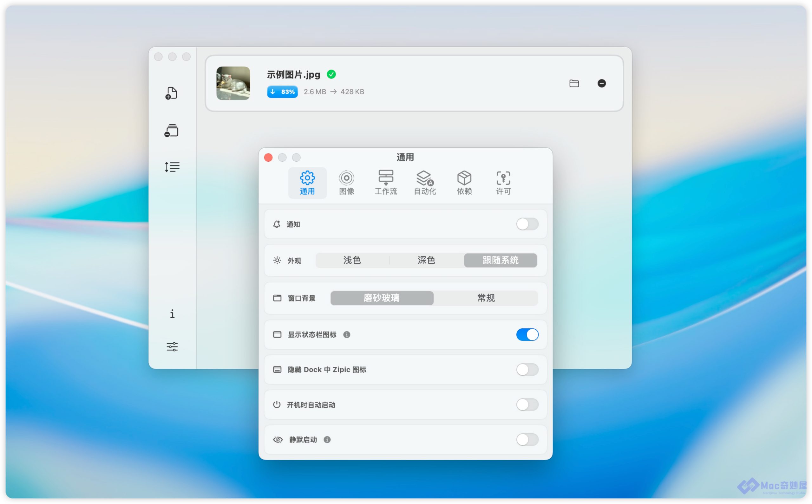Click info icon beside 显示状态栏图标

coord(347,335)
